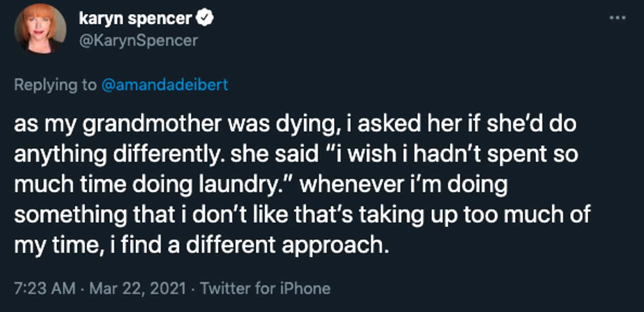Click the karyn spencer display name

click(x=135, y=19)
